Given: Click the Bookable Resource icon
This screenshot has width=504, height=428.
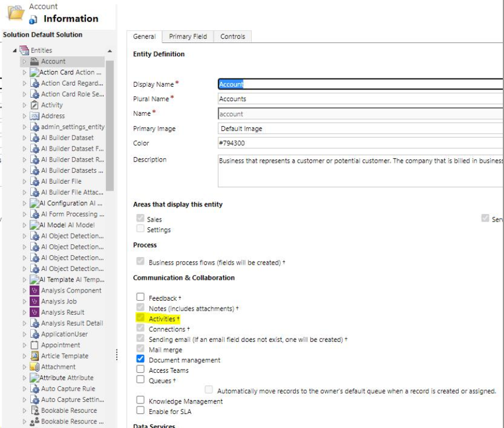Looking at the screenshot, I should tap(34, 411).
